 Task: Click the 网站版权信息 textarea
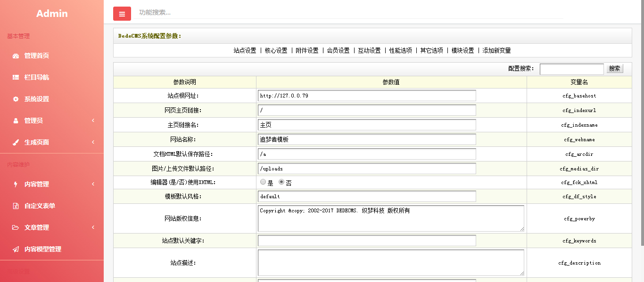click(x=391, y=218)
